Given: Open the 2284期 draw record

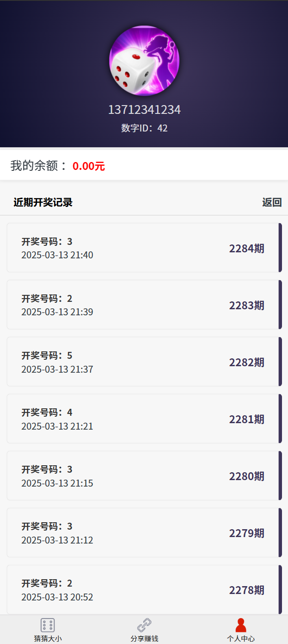Looking at the screenshot, I should [144, 248].
